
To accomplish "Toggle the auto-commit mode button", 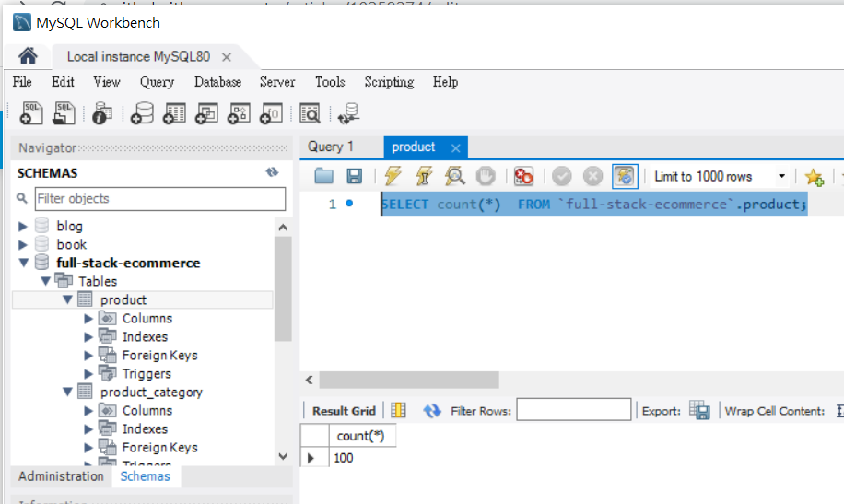I will [x=625, y=176].
